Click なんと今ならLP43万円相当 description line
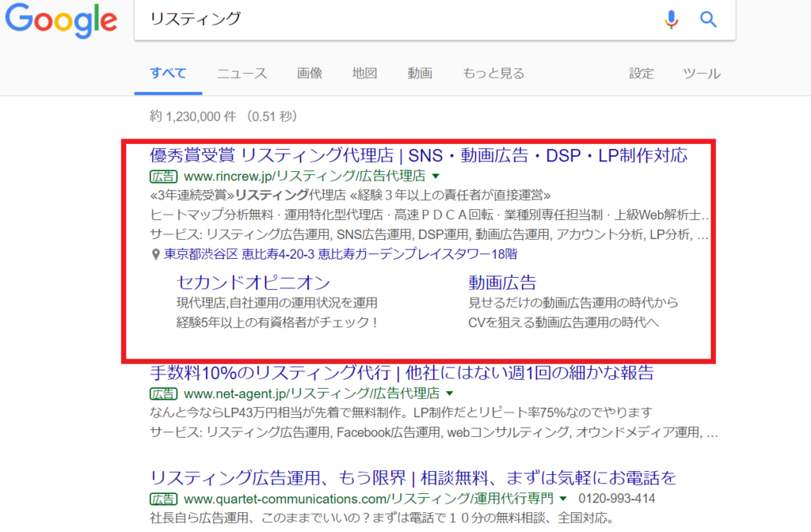Viewport: 811px width, 532px height. (x=402, y=412)
